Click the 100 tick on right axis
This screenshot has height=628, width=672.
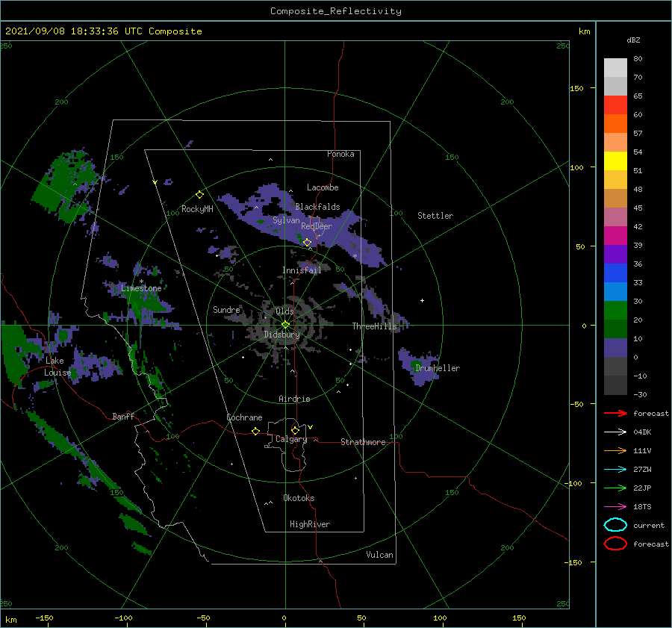576,167
